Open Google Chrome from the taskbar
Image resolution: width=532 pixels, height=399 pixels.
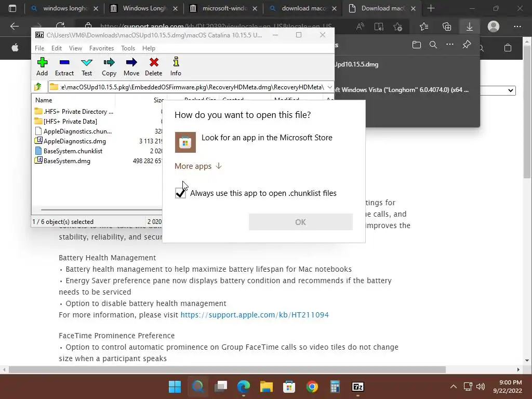tap(312, 387)
